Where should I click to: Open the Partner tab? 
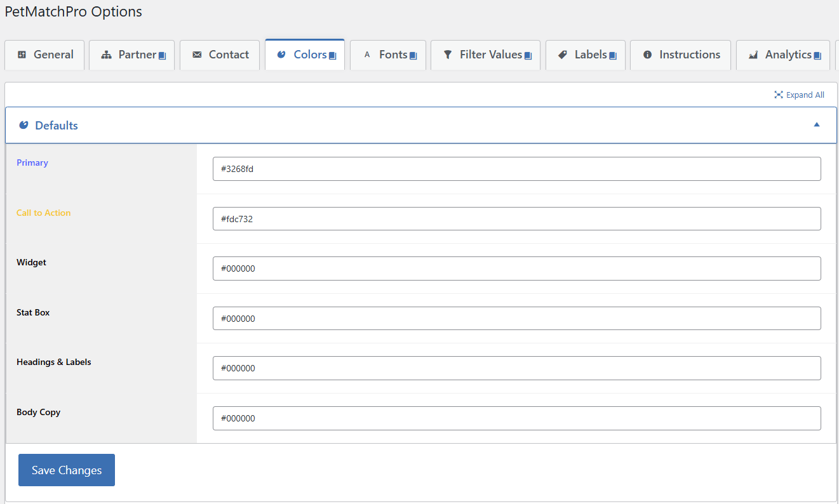tap(131, 55)
